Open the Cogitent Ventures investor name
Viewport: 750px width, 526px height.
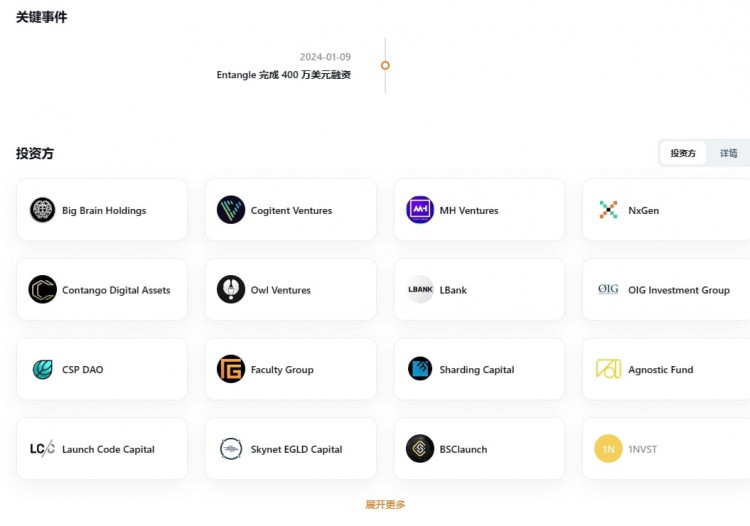[x=291, y=210]
